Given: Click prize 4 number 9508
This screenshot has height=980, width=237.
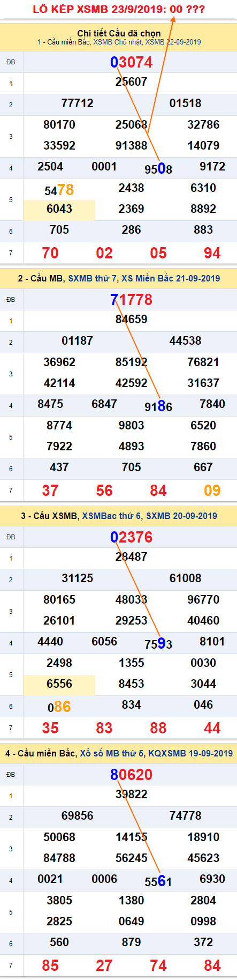Looking at the screenshot, I should coord(158,169).
